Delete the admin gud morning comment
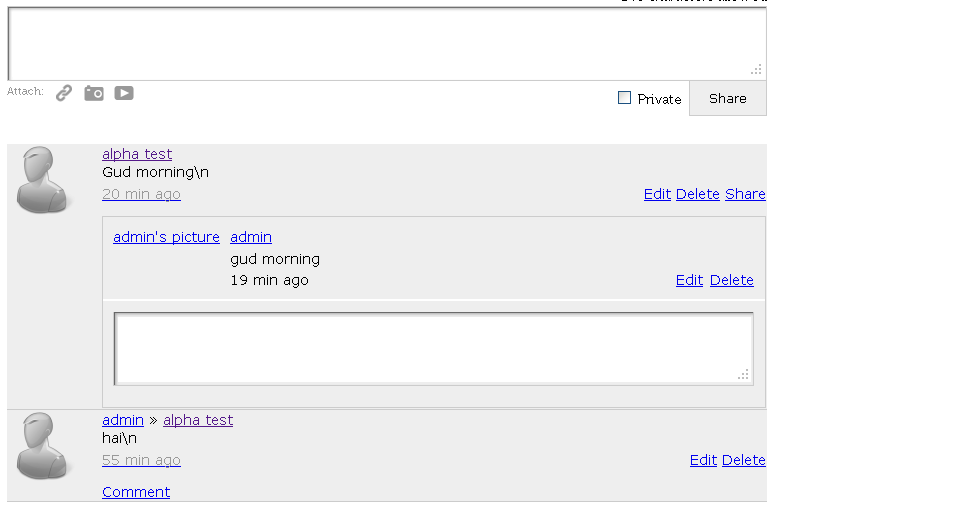The image size is (958, 512). click(x=731, y=280)
